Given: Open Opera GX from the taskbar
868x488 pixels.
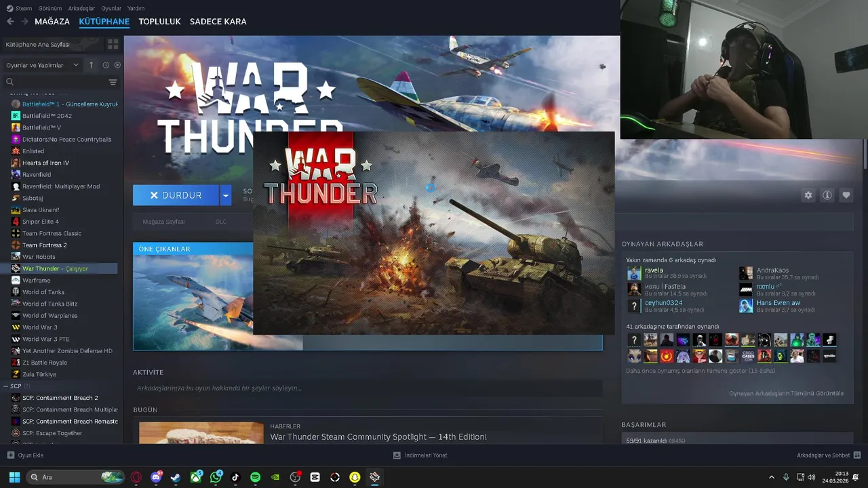Looking at the screenshot, I should pos(136,477).
